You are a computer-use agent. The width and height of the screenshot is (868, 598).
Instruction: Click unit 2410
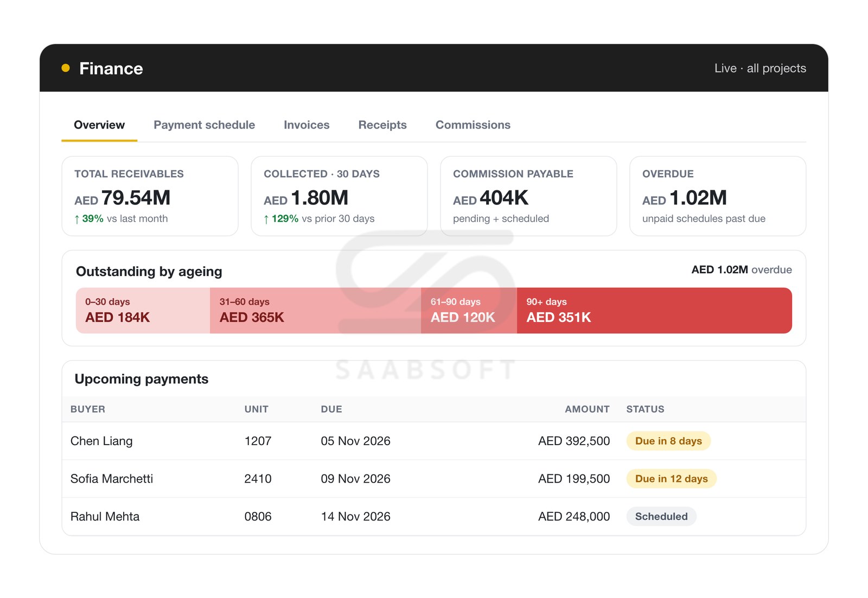coord(258,479)
